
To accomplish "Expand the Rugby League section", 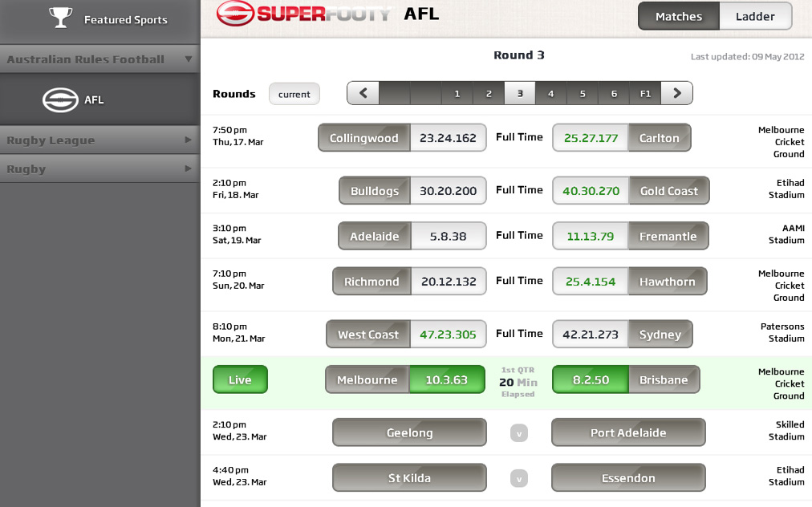I will point(100,140).
